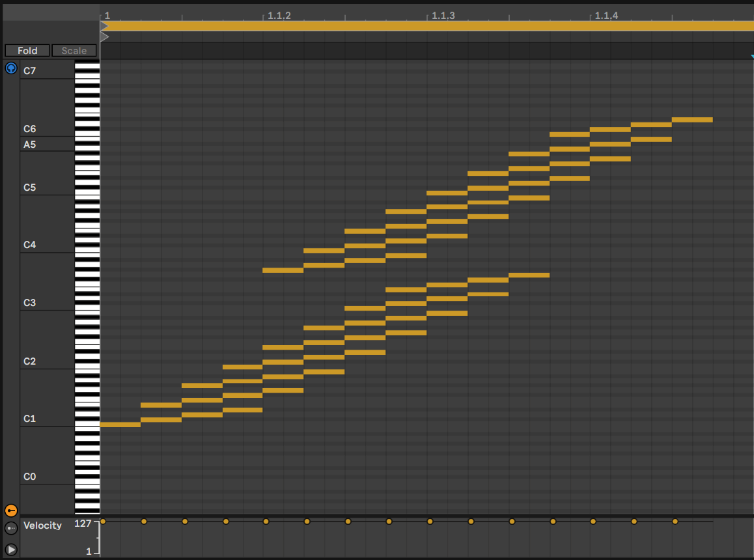Click 1.1.4 position in the ruler

(606, 16)
